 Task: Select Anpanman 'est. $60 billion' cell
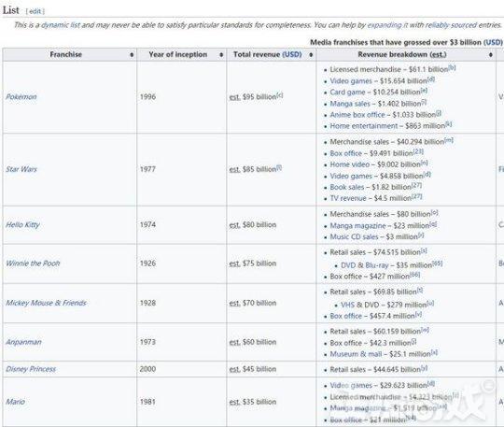pos(253,342)
